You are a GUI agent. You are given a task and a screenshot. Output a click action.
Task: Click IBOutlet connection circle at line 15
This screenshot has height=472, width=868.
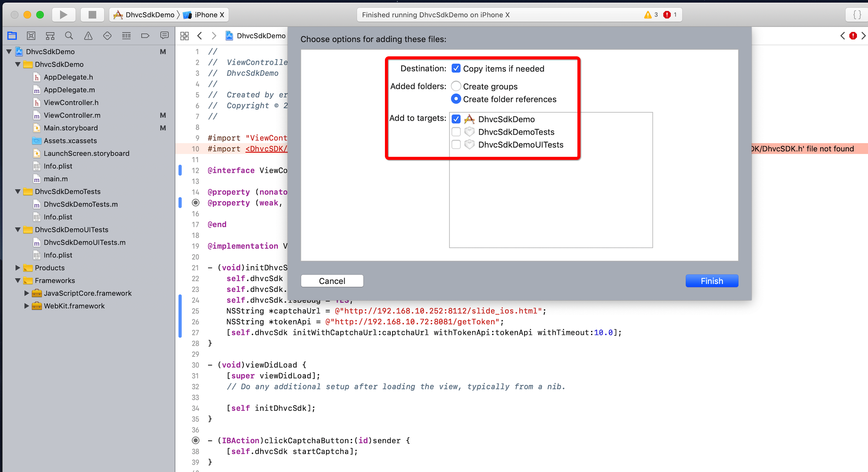click(196, 203)
